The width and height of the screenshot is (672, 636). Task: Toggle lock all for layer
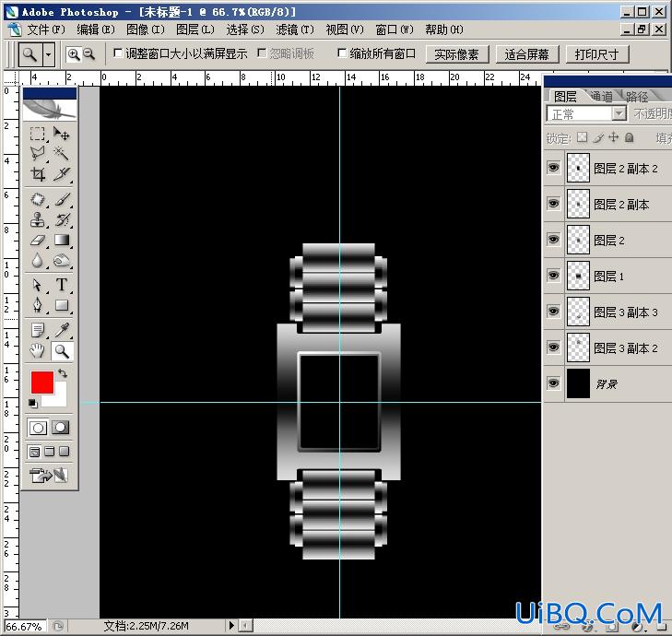630,137
